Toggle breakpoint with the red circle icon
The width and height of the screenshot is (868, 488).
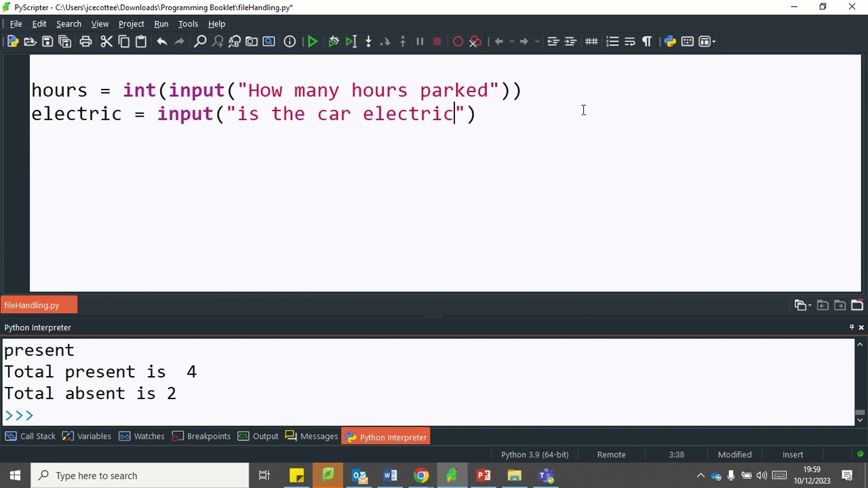458,41
